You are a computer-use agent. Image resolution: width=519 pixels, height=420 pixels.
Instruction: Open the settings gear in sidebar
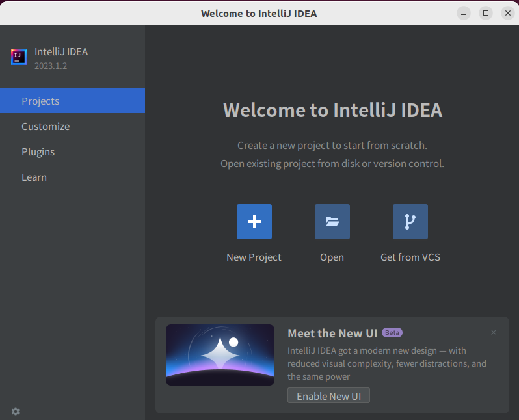pos(16,412)
